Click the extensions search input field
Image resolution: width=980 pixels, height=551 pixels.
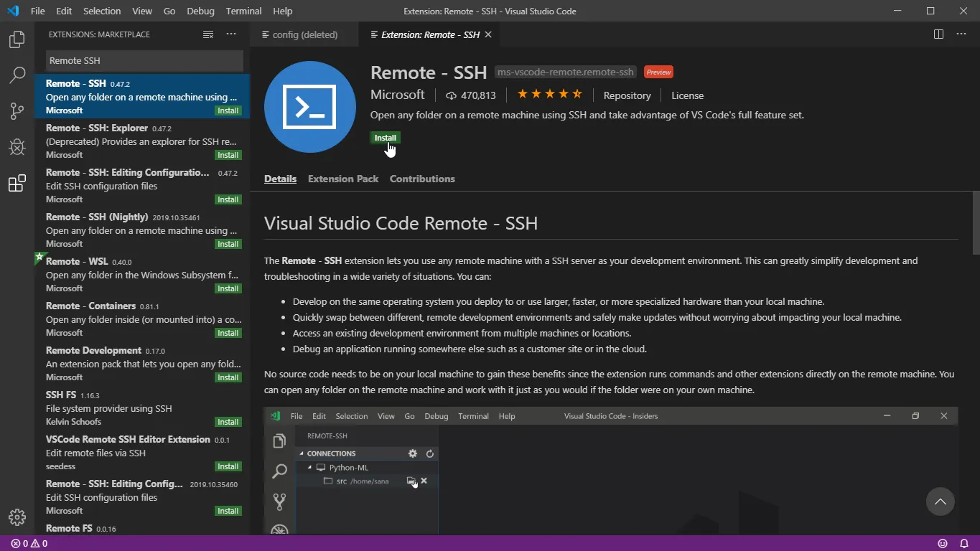[144, 61]
